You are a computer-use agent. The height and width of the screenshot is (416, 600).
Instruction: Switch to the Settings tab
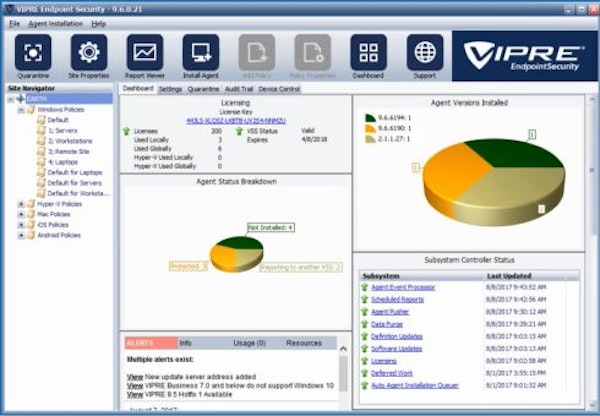coord(170,89)
